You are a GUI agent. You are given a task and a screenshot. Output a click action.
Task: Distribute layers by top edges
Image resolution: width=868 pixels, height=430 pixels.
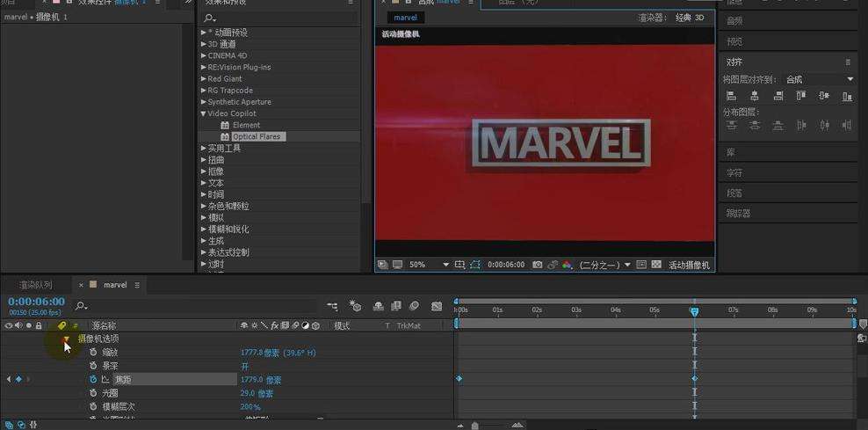point(731,125)
